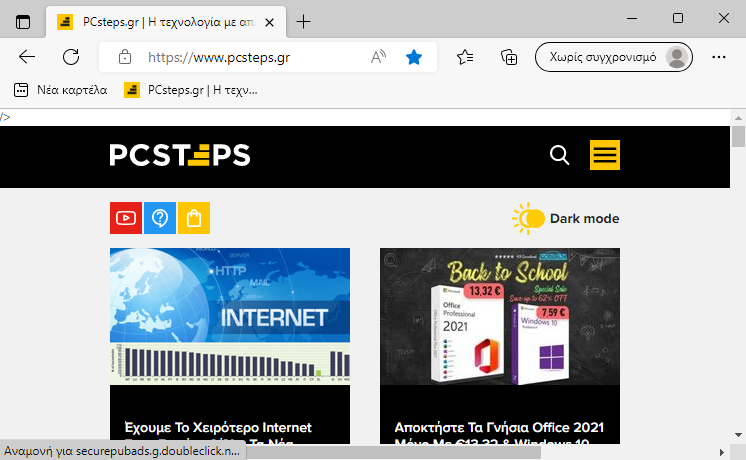Image resolution: width=746 pixels, height=460 pixels.
Task: Open the INTERNET article thumbnail
Action: (230, 316)
